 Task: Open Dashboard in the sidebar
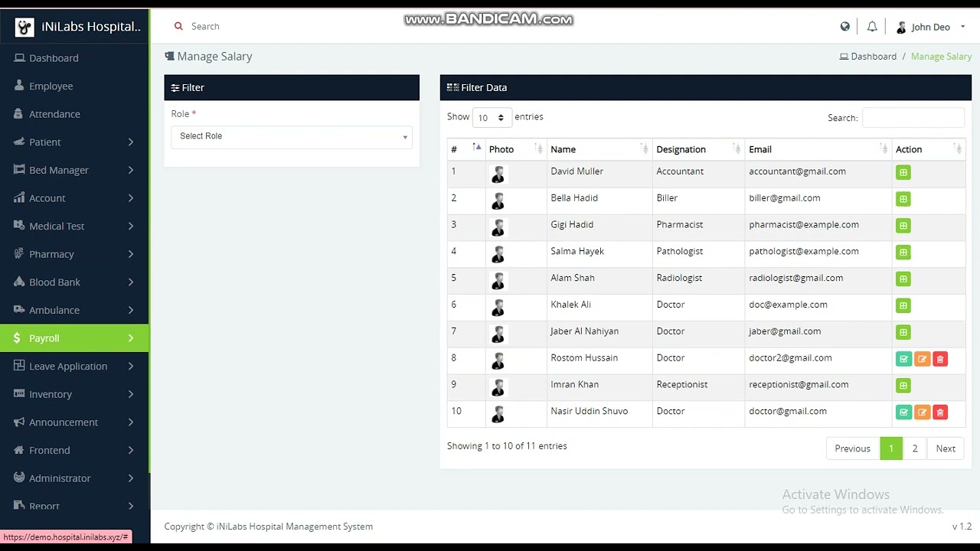(x=74, y=58)
